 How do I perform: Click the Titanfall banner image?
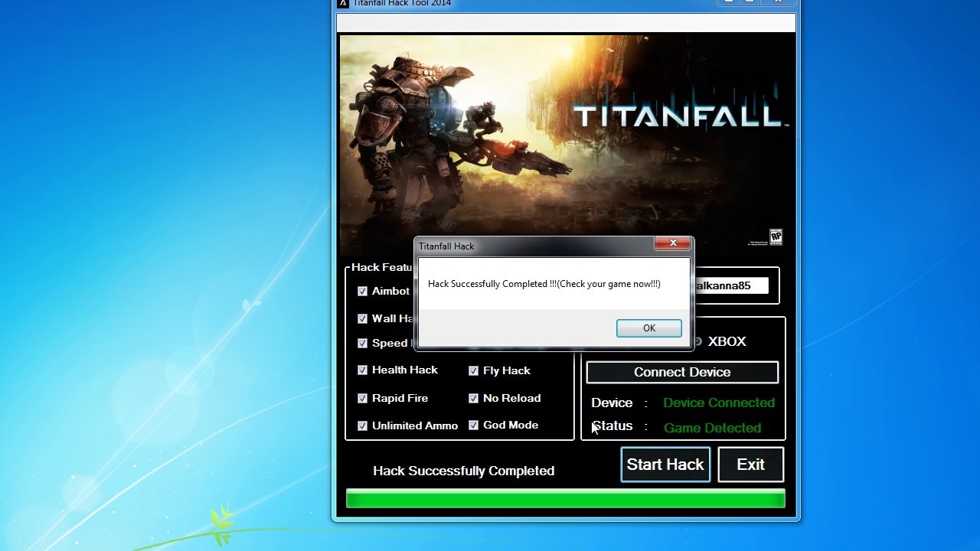coord(566,144)
